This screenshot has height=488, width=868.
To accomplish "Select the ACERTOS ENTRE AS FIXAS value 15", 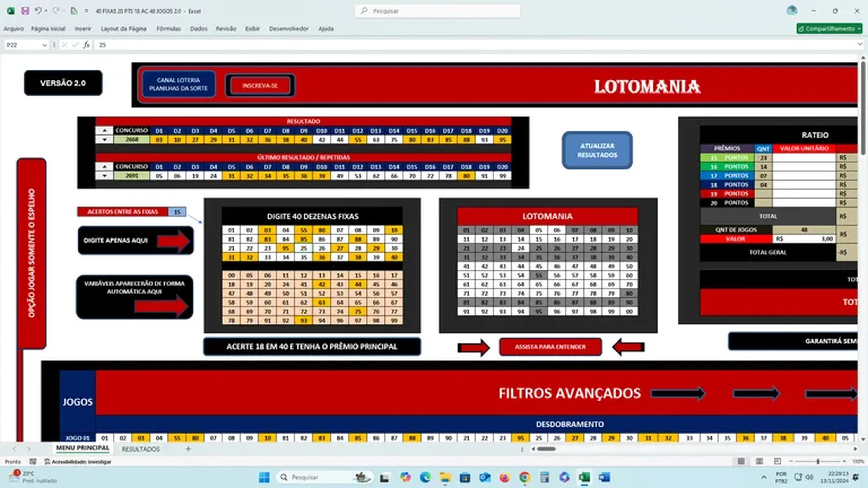I will (177, 211).
